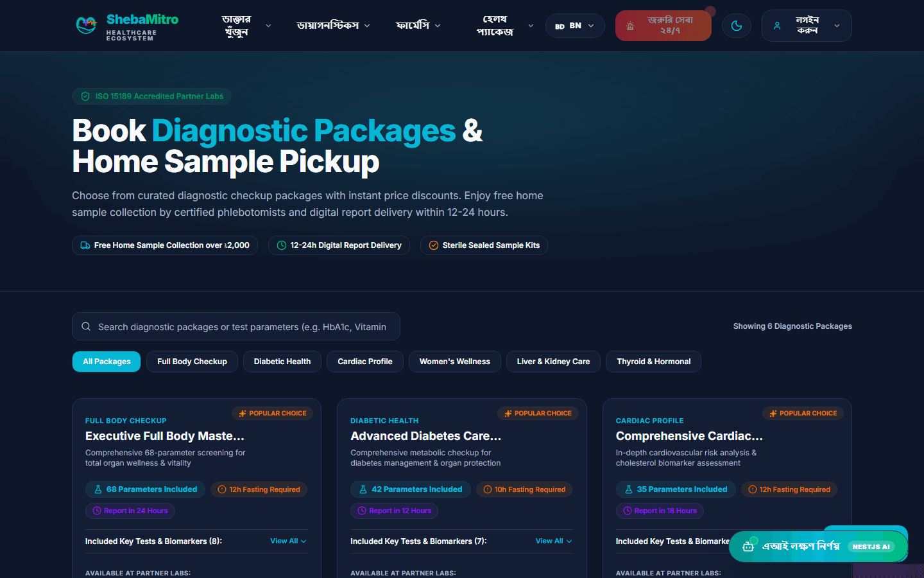Click the sparkle icon on Cardiac Popular Choice badge
Screen dimensions: 924x578
773,414
